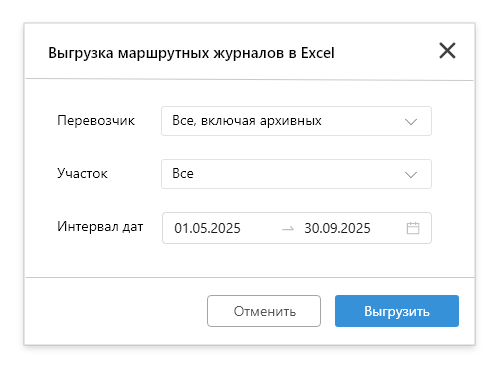496x365 pixels.
Task: Expand Перевозчик dropdown chevron arrow
Action: click(411, 122)
